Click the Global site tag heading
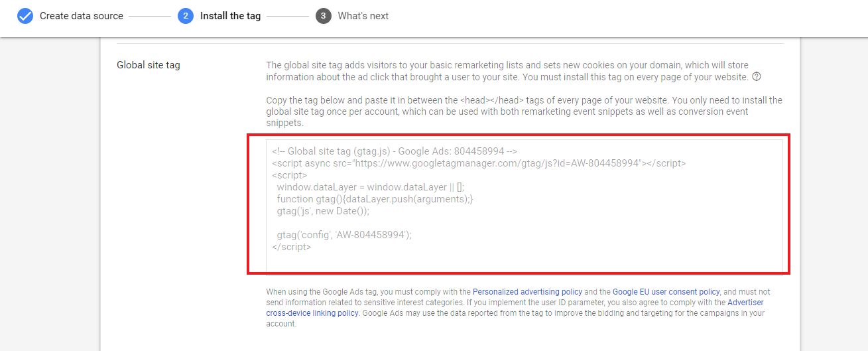 [x=149, y=65]
